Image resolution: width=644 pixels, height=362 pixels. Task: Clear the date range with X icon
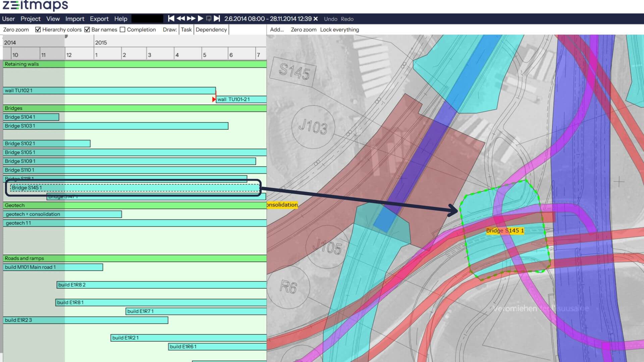(x=316, y=19)
